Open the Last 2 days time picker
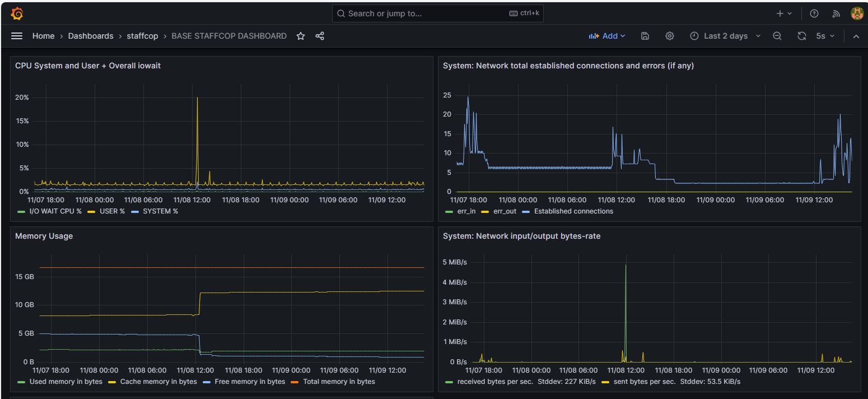Viewport: 868px width, 399px height. click(725, 35)
